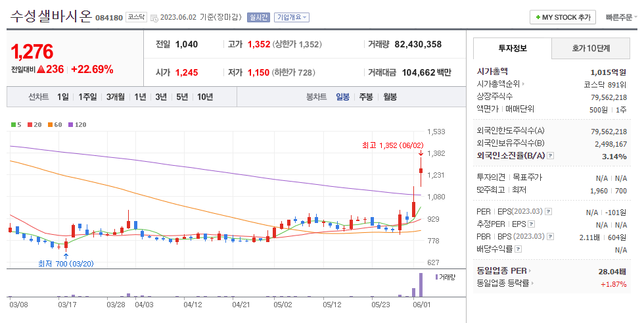Image resolution: width=644 pixels, height=323 pixels.
Task: Click the 외국인보유주식수 value 2,498,167
Action: coord(610,144)
